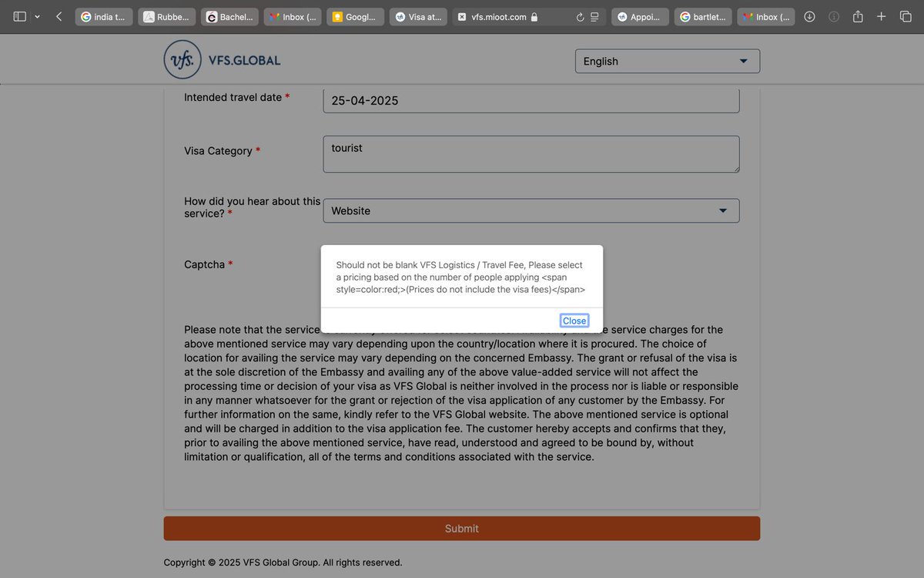Close the error dialog
This screenshot has width=924, height=578.
(574, 321)
